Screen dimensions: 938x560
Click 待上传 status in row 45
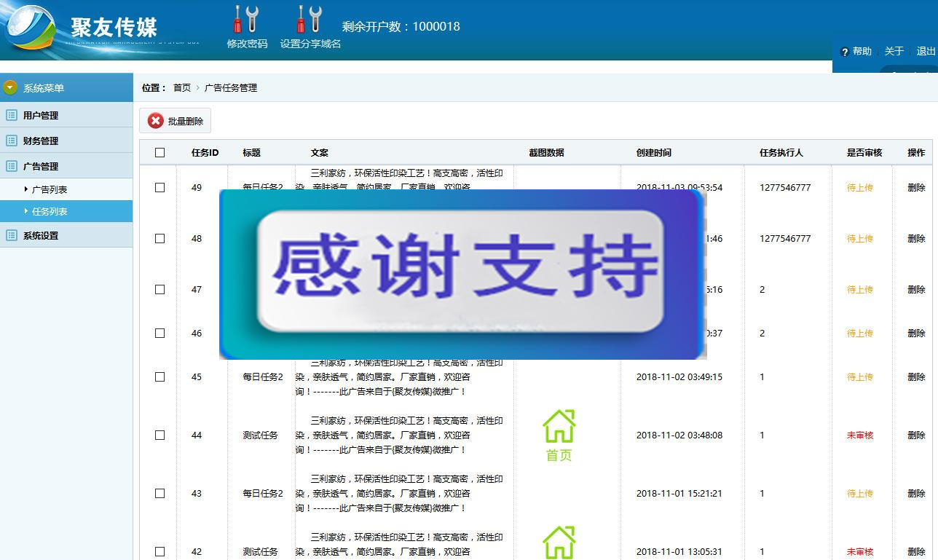point(860,376)
